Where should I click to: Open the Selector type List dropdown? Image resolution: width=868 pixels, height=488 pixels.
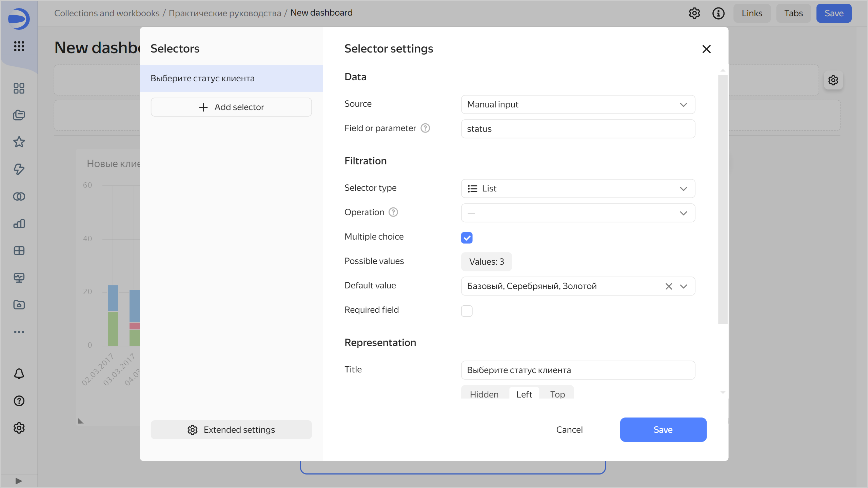point(578,188)
